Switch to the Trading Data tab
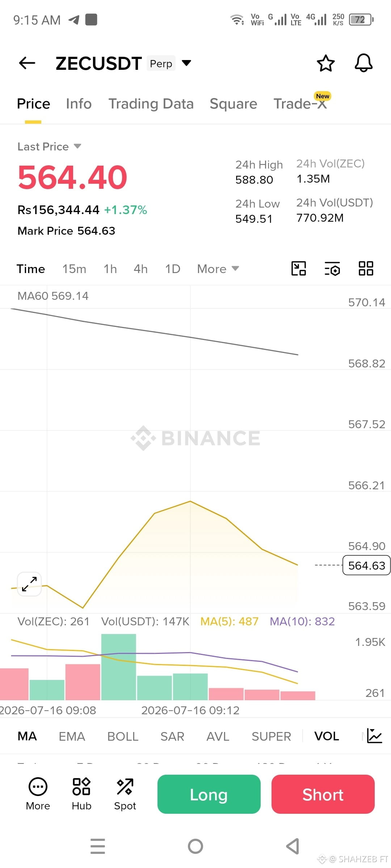The image size is (391, 868). point(151,104)
